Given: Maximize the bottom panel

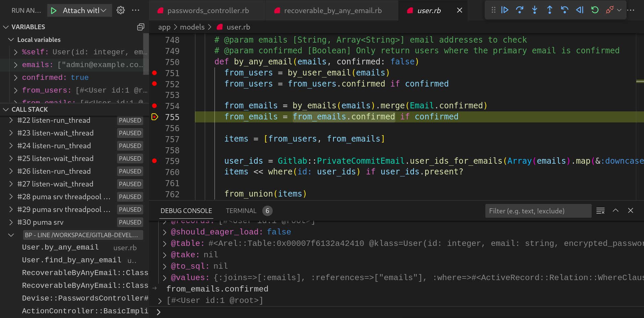Looking at the screenshot, I should (615, 210).
